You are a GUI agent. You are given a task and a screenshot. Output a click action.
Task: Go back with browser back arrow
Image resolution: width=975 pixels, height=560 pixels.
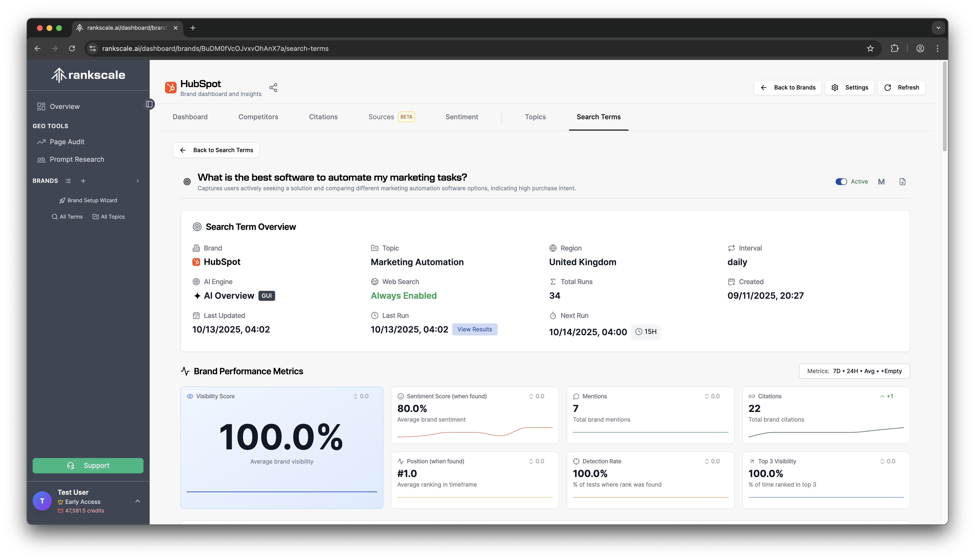[37, 48]
